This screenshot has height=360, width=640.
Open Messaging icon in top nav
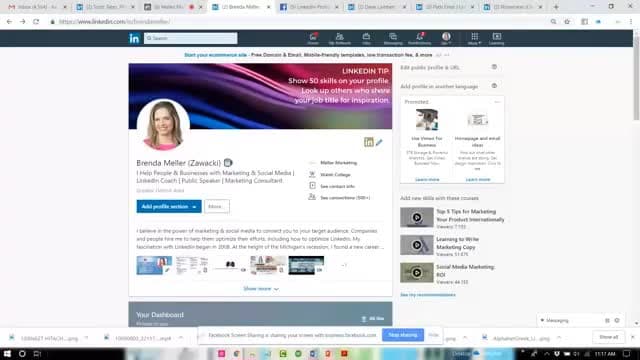coord(393,38)
